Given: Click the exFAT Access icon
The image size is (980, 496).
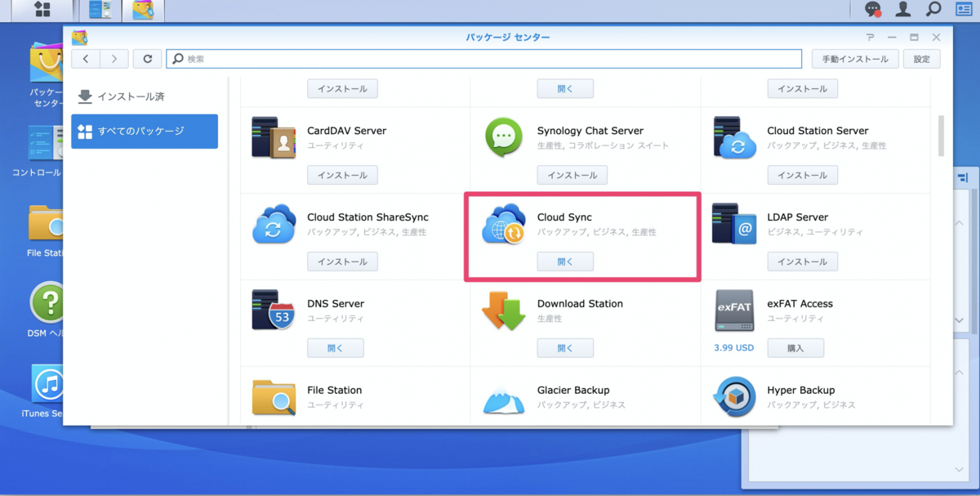Looking at the screenshot, I should tap(733, 311).
